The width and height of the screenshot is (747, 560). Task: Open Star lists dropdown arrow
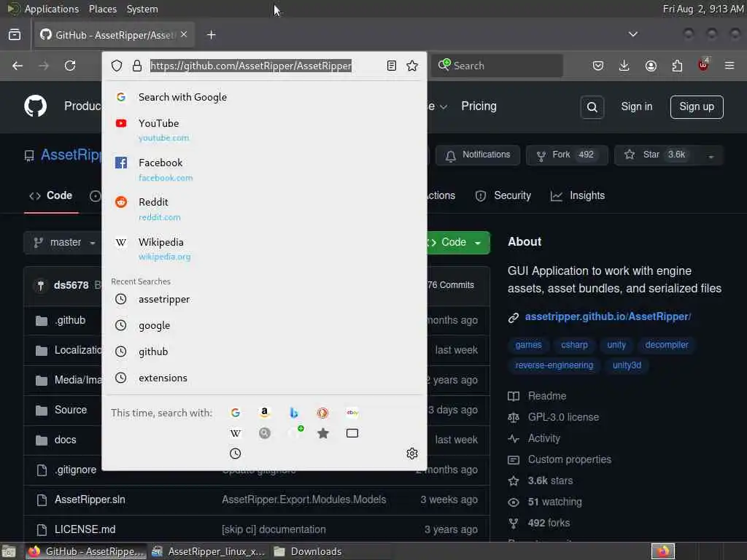(x=711, y=156)
